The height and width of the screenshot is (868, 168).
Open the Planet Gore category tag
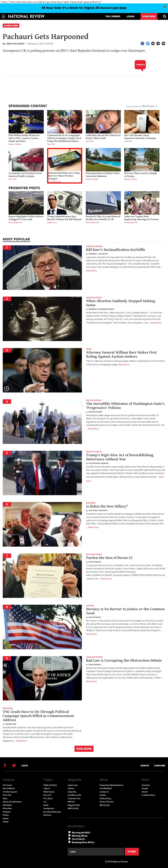click(x=11, y=25)
